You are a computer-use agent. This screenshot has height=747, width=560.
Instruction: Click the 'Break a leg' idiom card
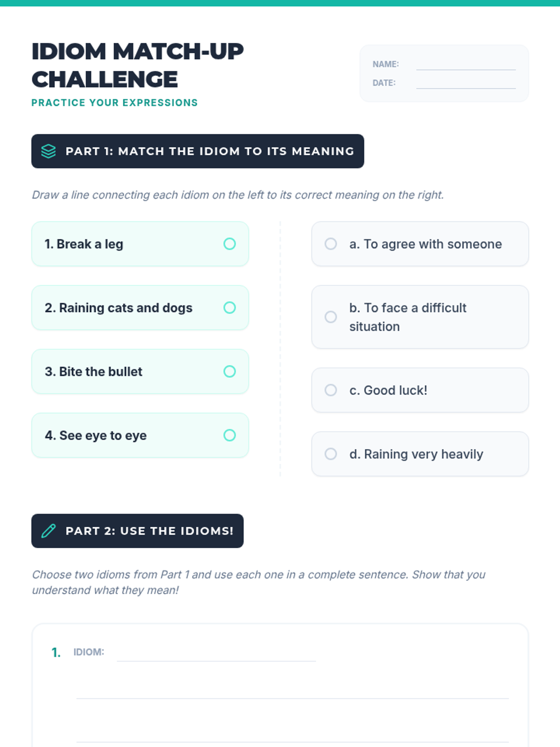click(140, 244)
